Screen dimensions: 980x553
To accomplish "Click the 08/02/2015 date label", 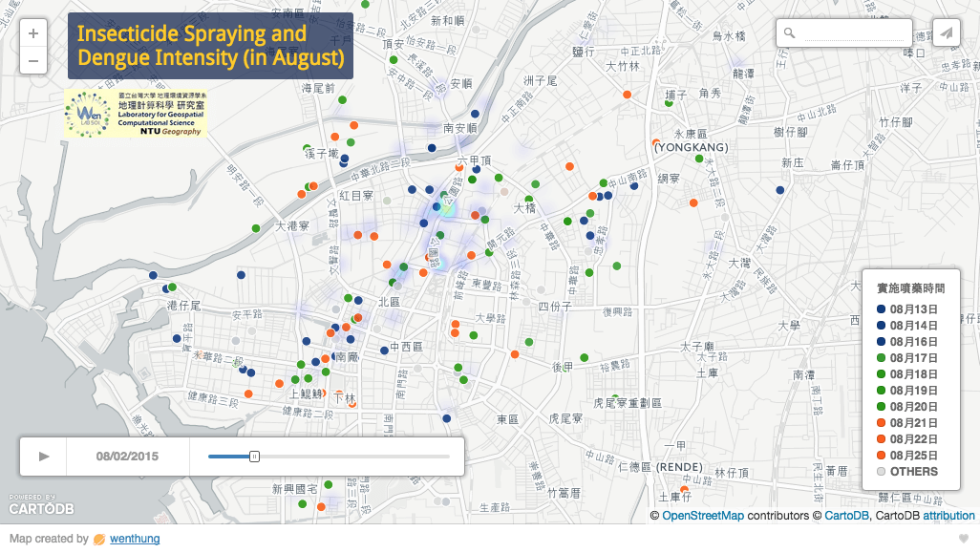I will (x=127, y=457).
